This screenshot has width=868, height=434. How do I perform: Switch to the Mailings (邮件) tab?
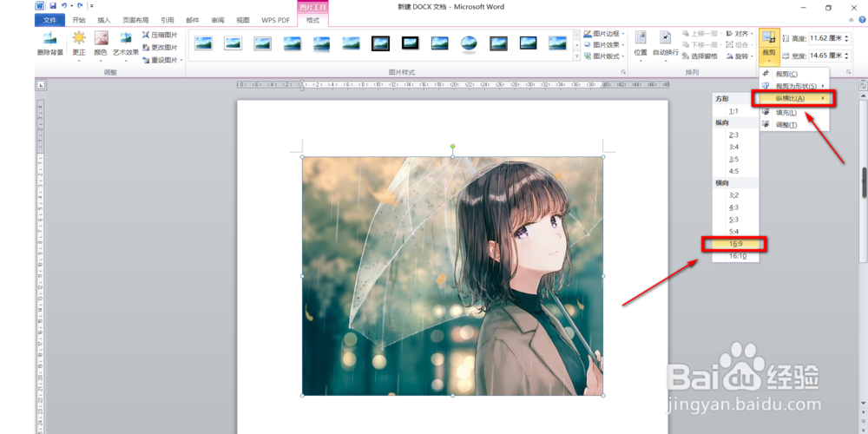click(x=193, y=20)
